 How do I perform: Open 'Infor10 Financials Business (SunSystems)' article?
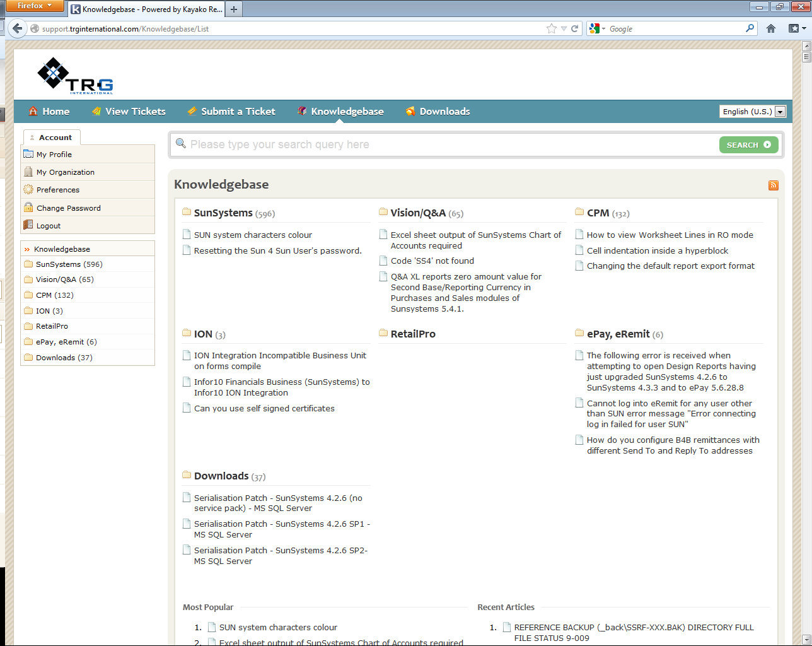pyautogui.click(x=282, y=387)
